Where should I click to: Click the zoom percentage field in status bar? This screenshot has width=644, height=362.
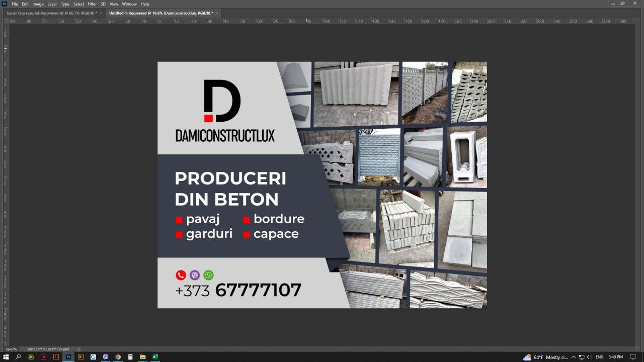(x=12, y=349)
